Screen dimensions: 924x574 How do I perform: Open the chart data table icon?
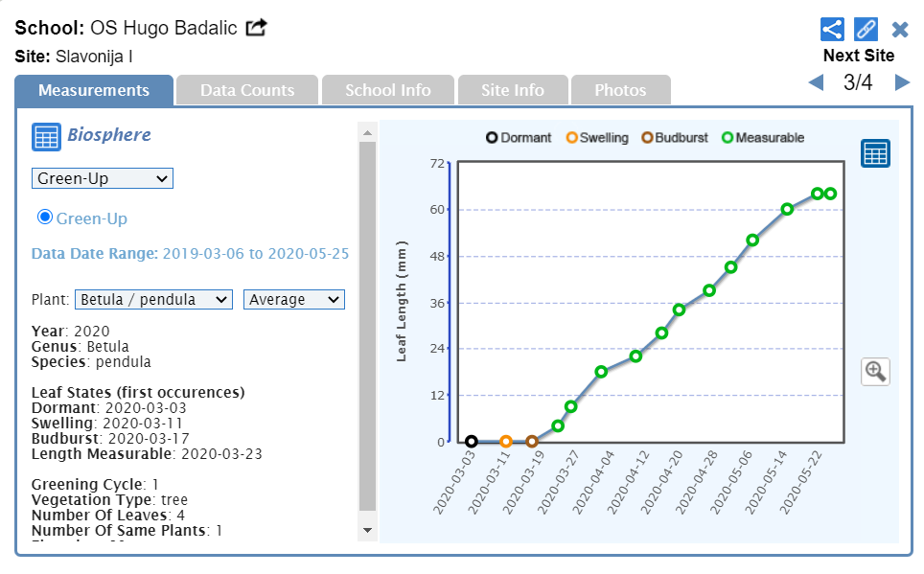pos(875,153)
